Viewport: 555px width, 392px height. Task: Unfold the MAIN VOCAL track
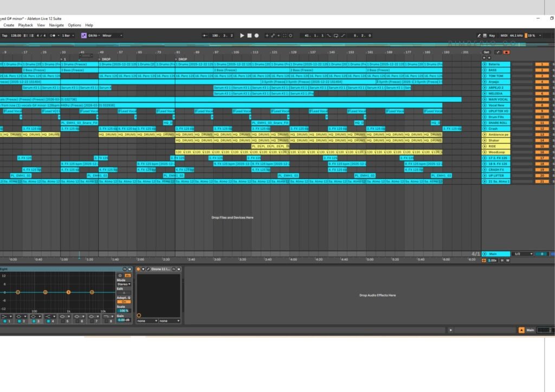point(485,100)
